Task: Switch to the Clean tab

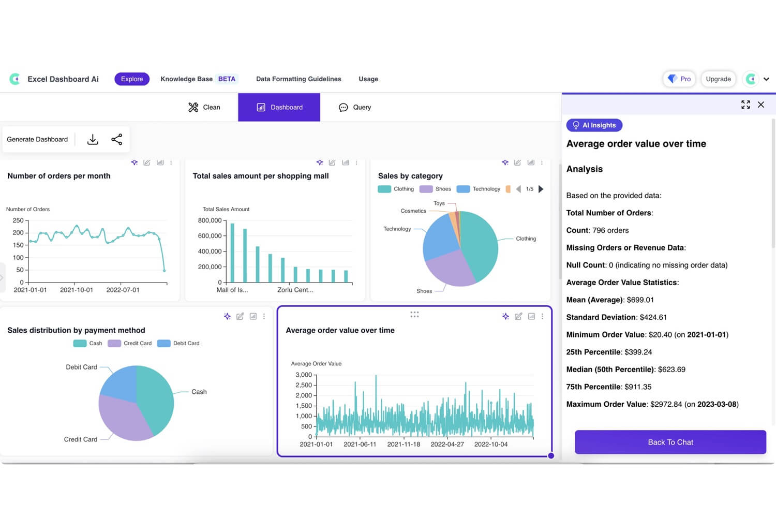Action: click(x=204, y=107)
